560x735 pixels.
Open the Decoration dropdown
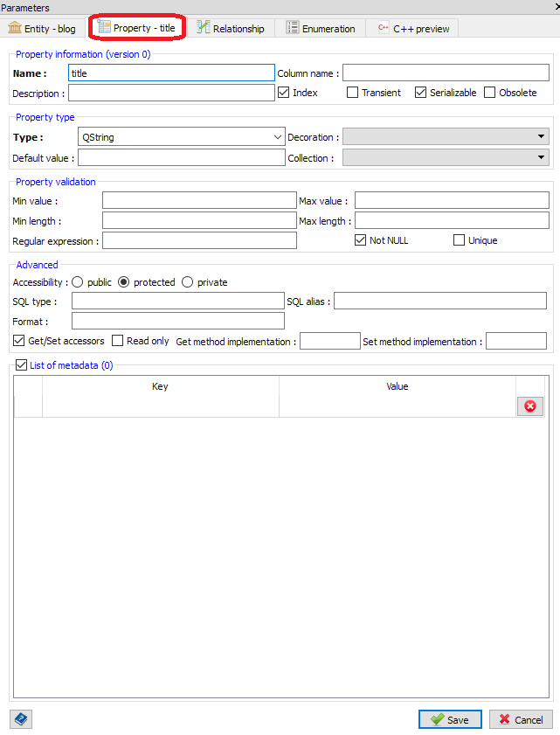click(446, 136)
